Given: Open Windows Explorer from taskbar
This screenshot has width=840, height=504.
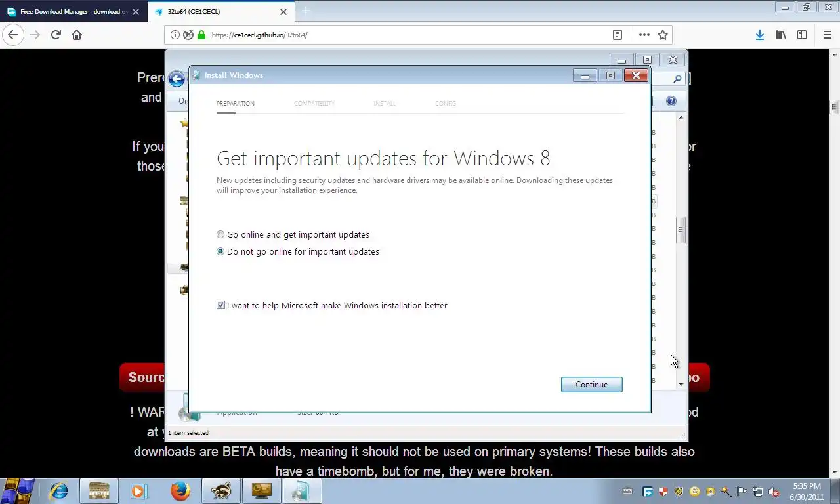Looking at the screenshot, I should (x=99, y=490).
